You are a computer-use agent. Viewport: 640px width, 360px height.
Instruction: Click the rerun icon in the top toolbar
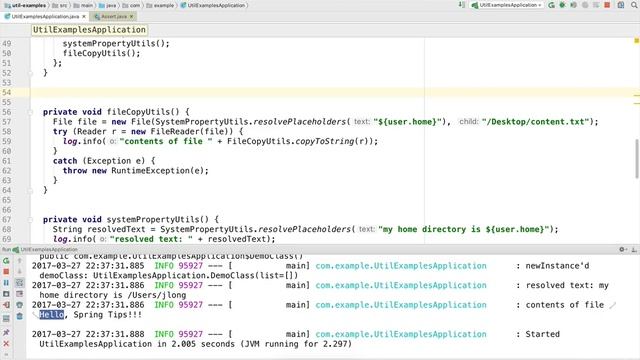(552, 5)
